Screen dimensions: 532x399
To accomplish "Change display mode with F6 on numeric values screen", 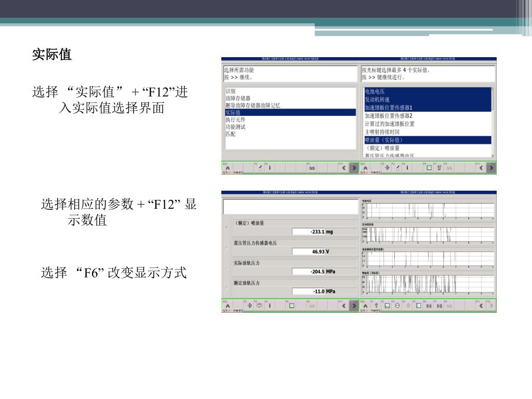I will click(291, 305).
